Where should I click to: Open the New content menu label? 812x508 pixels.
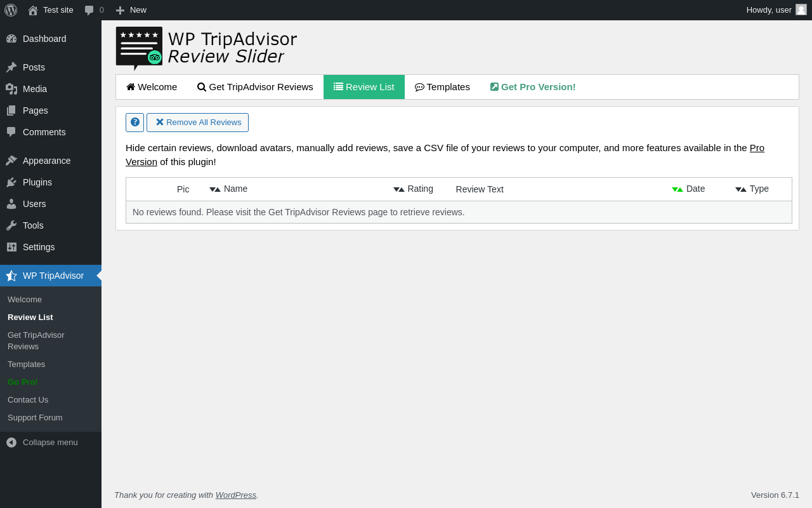click(x=138, y=10)
